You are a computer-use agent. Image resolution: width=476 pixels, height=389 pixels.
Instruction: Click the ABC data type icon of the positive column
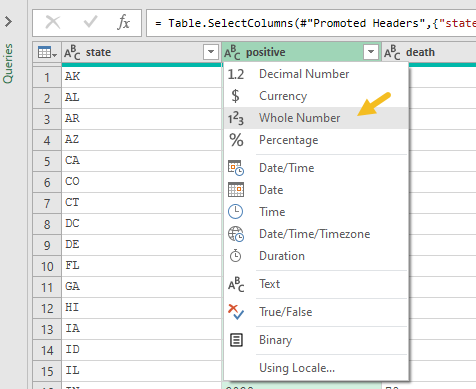click(232, 52)
